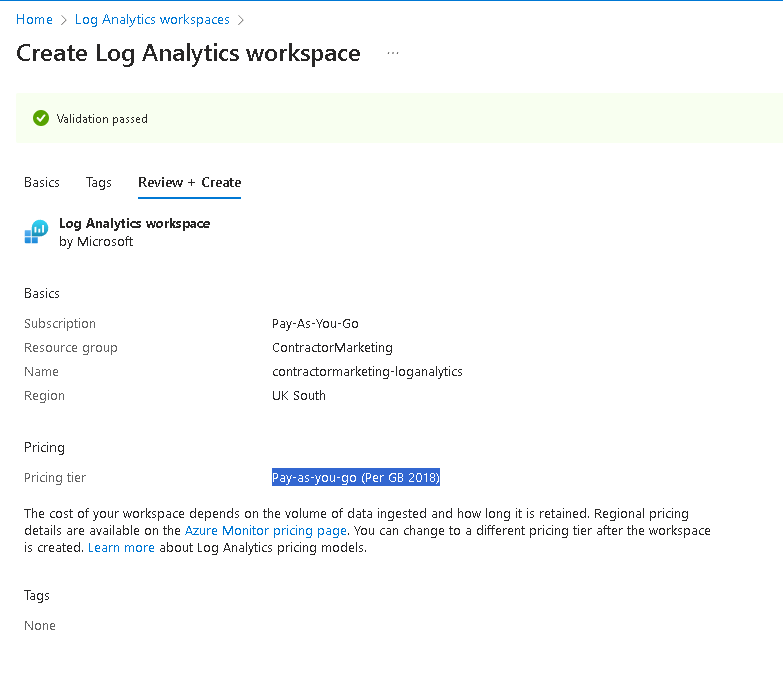This screenshot has height=686, width=783.
Task: Click the Create Log Analytics workspace title
Action: pyautogui.click(x=188, y=53)
